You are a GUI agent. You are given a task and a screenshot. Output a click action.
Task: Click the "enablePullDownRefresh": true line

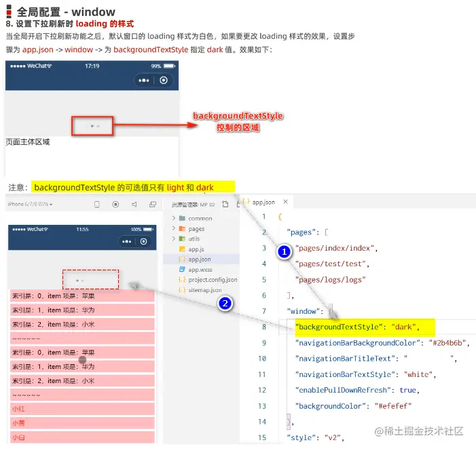tap(357, 390)
